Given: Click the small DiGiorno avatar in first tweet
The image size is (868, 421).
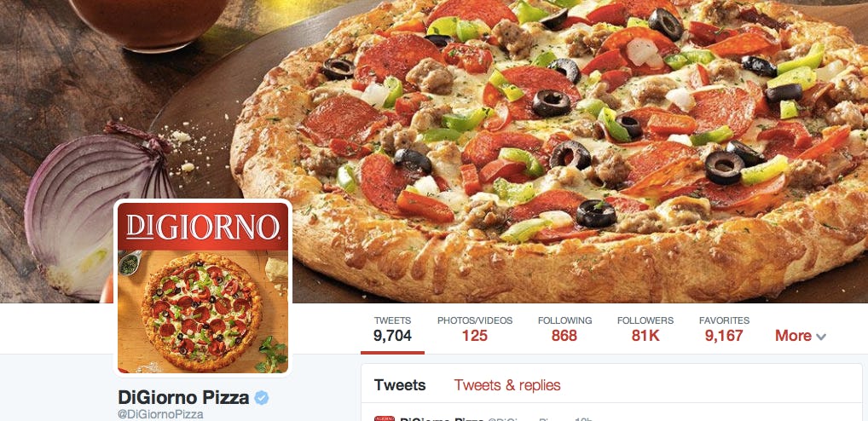Looking at the screenshot, I should (x=385, y=418).
